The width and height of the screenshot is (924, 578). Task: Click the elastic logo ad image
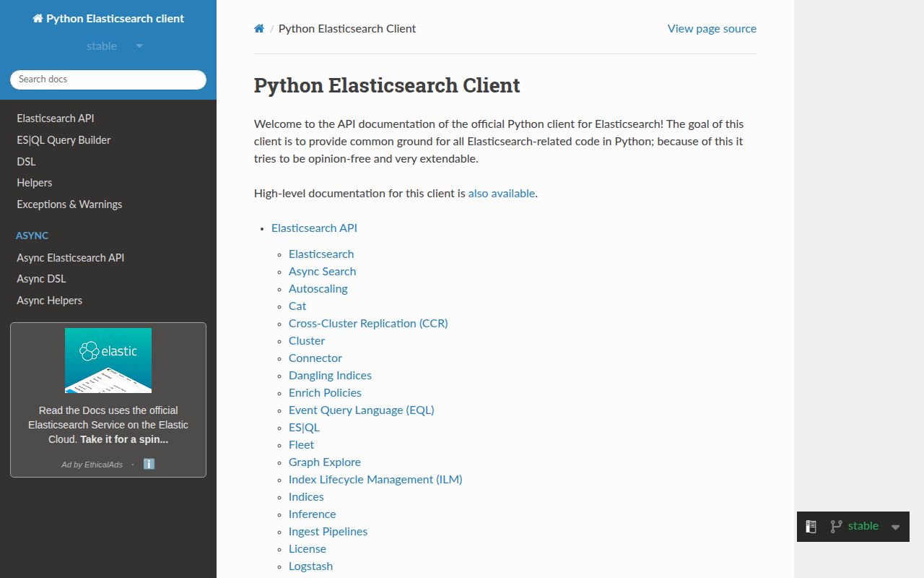108,361
